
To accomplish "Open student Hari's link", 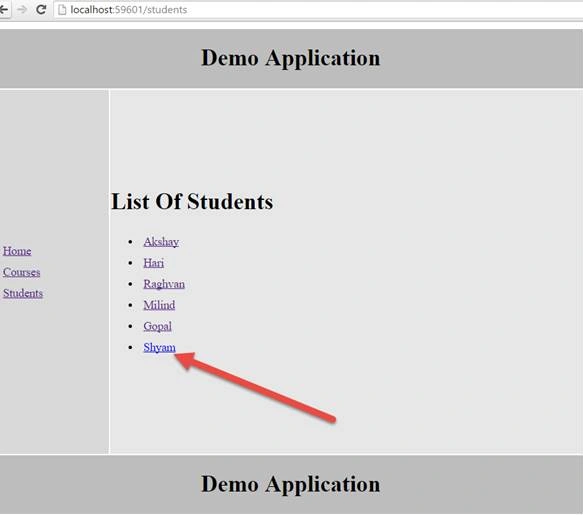I will tap(154, 263).
